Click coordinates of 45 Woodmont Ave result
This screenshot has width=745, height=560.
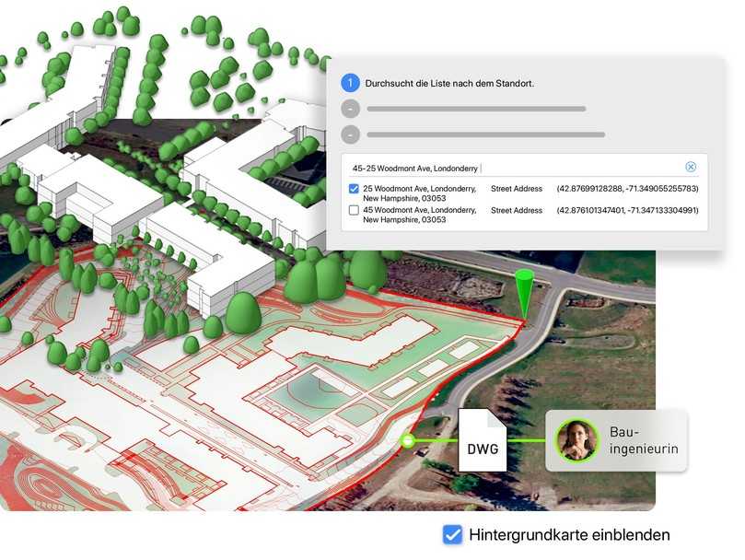click(627, 210)
